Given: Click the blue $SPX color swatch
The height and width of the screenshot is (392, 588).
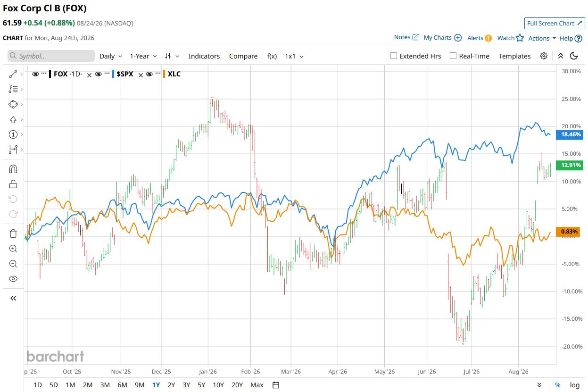Looking at the screenshot, I should click(x=113, y=74).
